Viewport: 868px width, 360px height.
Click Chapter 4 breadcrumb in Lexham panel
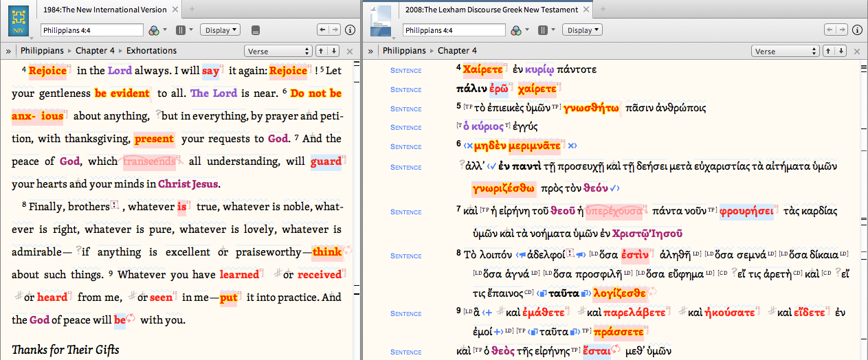[457, 51]
